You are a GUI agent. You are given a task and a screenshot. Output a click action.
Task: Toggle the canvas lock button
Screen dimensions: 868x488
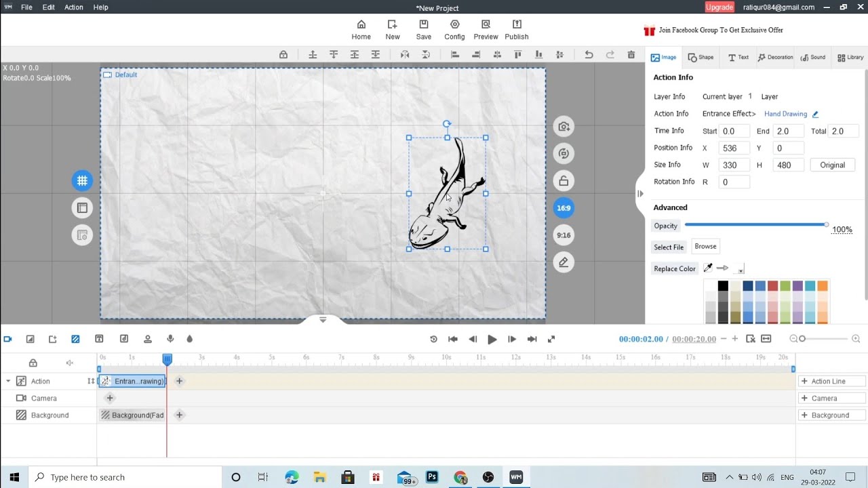click(564, 180)
